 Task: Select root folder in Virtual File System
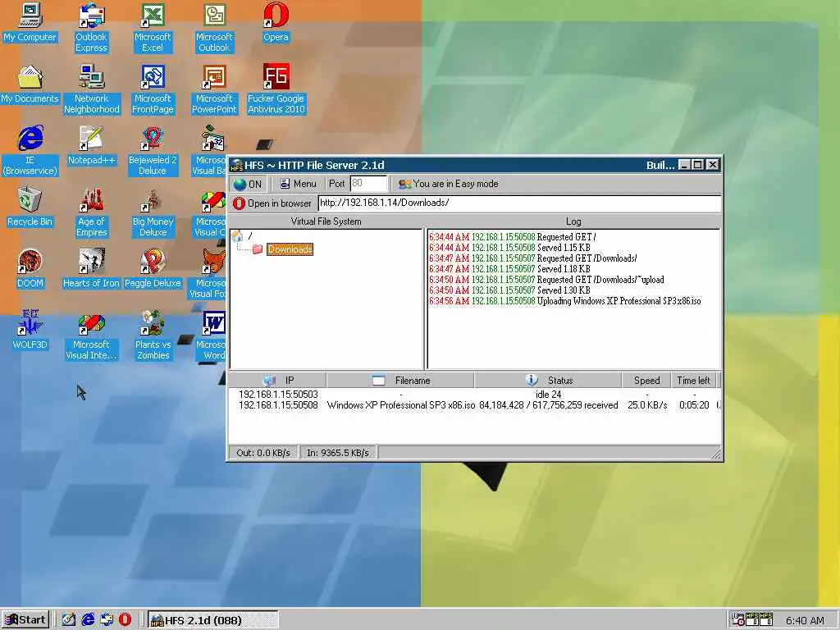pos(240,235)
